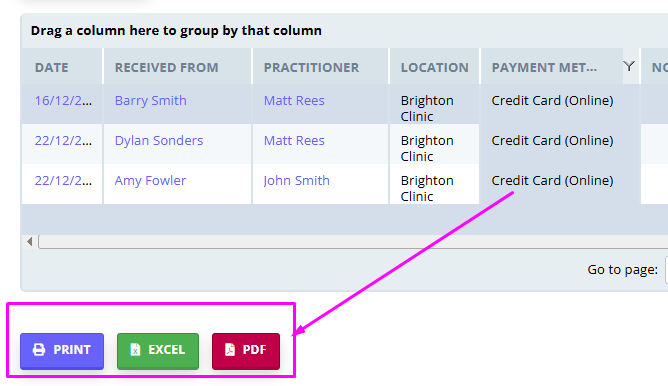Sort by the Location column header
This screenshot has height=386, width=668.
[435, 67]
